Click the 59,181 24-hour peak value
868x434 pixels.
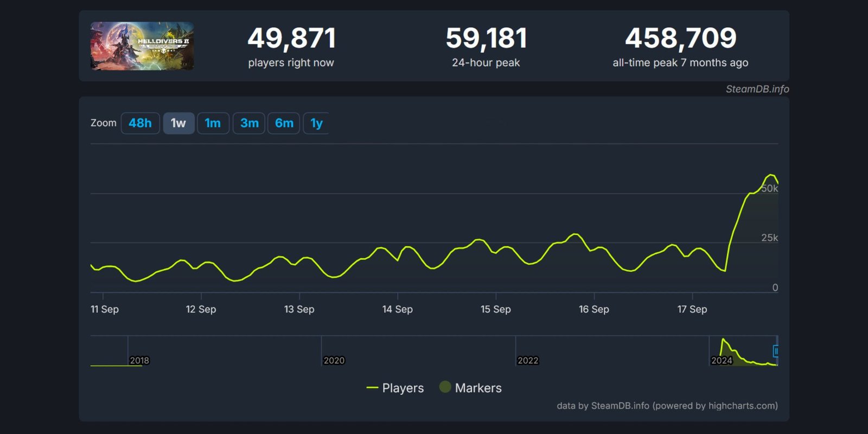coord(486,39)
